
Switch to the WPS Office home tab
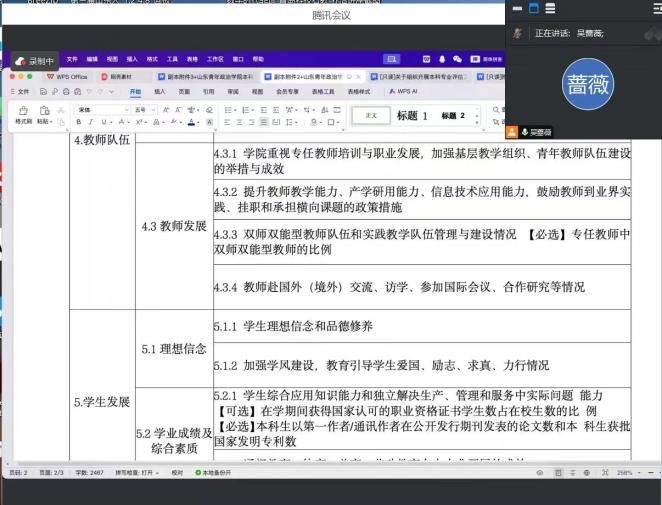(x=66, y=76)
